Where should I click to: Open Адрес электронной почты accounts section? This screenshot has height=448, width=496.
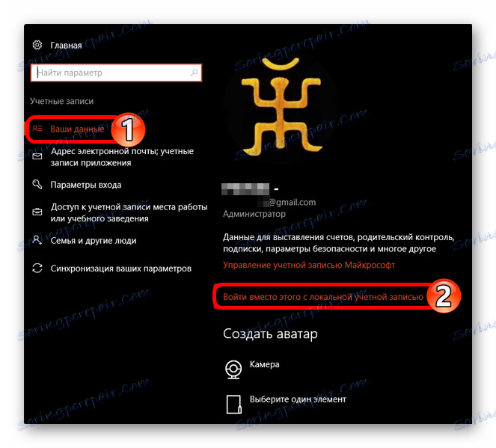pyautogui.click(x=122, y=157)
